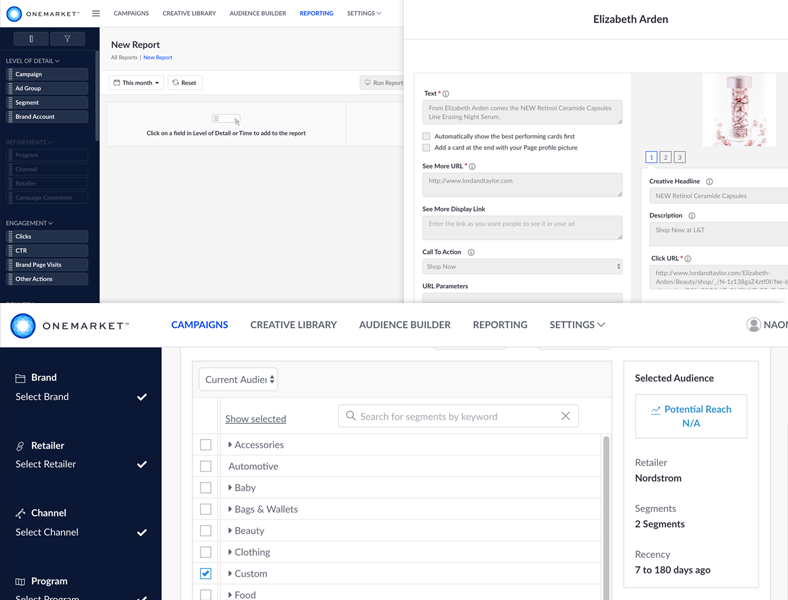
Task: Click the mouse-pointer placeholder icon in the report area
Action: (226, 120)
